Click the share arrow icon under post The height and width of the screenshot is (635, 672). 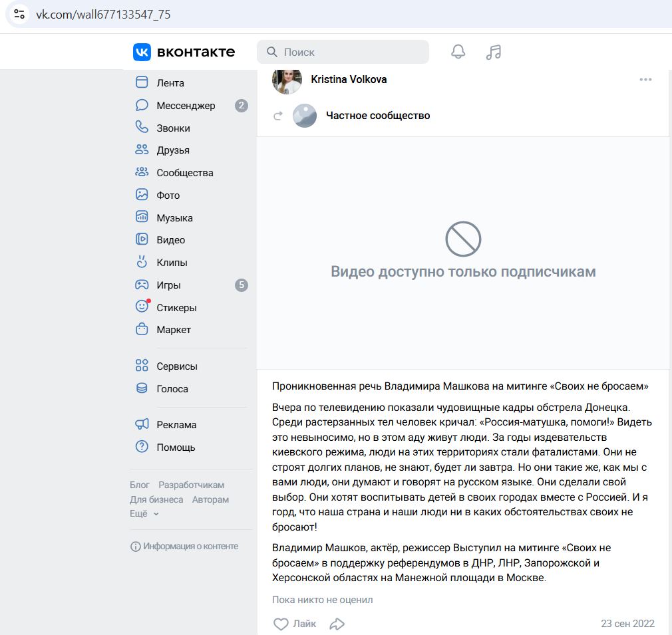337,624
